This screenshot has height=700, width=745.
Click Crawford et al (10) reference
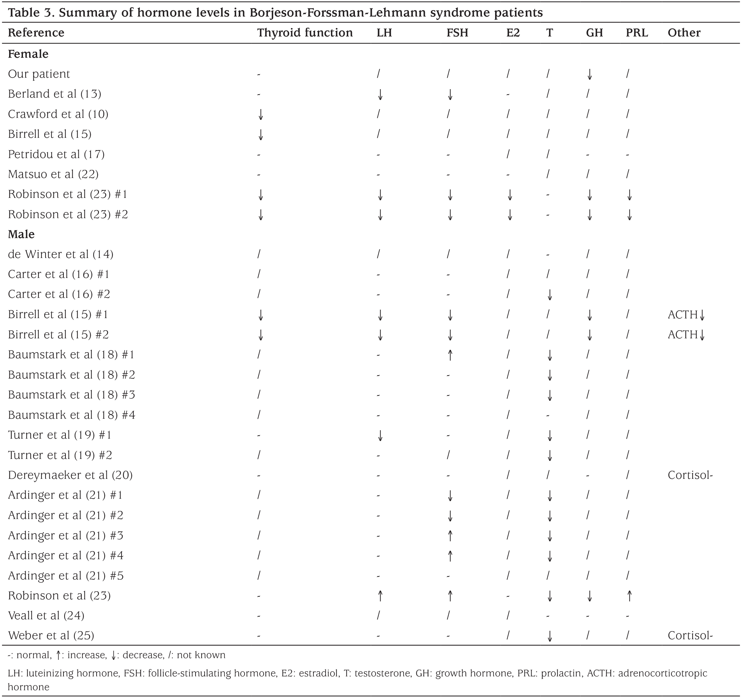[58, 114]
